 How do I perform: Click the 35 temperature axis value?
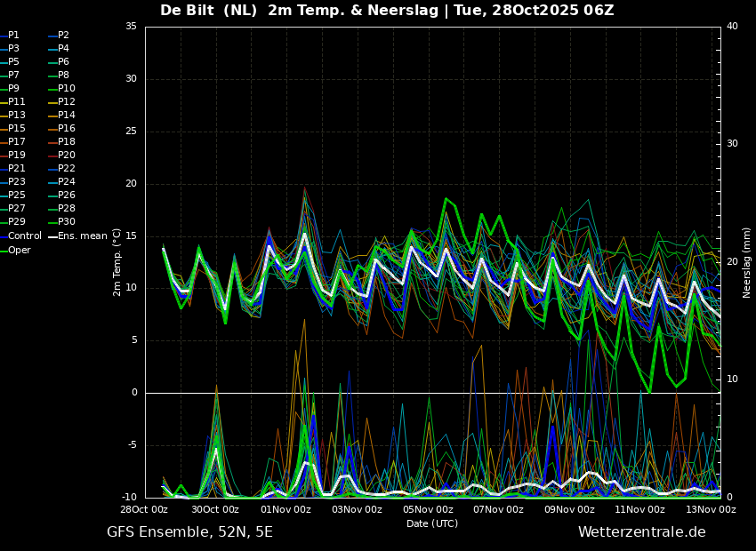pos(131,26)
